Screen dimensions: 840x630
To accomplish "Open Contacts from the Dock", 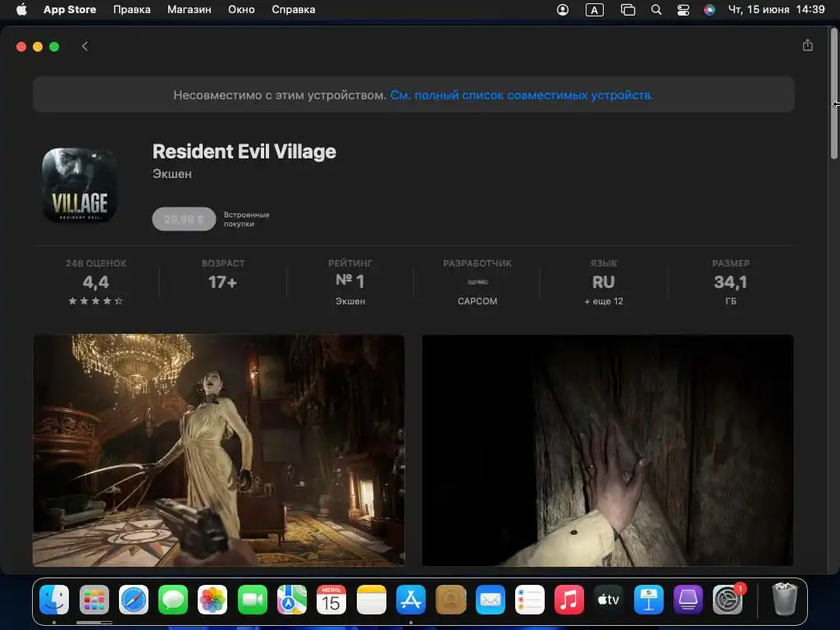I will click(450, 600).
